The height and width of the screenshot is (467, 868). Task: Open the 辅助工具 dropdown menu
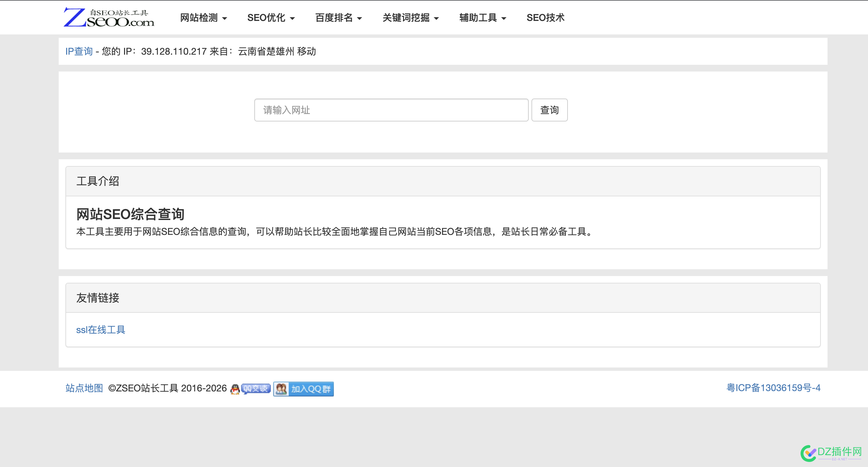[x=483, y=18]
